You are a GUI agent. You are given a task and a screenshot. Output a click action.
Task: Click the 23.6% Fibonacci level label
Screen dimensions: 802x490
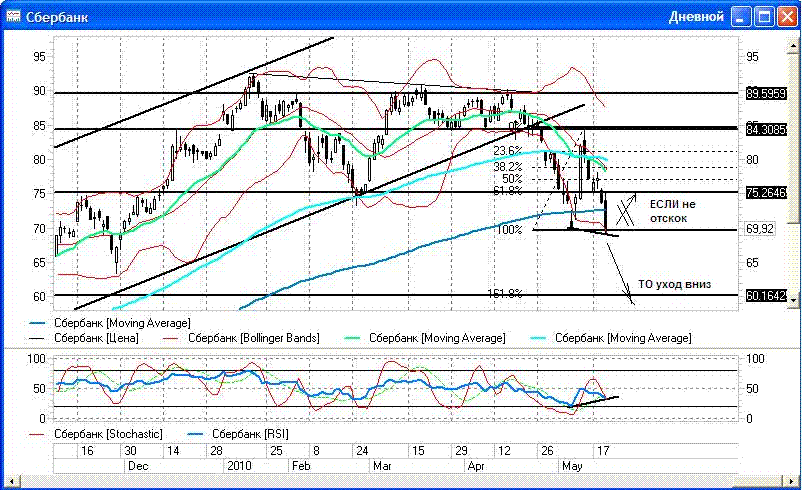pos(508,151)
